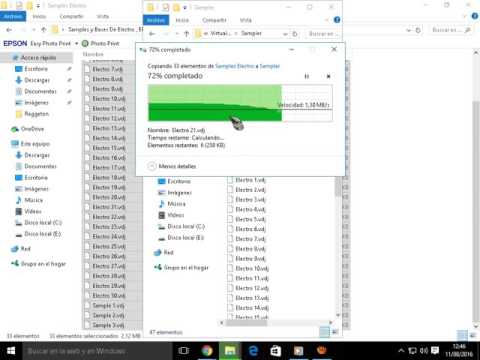Select Electro 5.vdj in Sampler window
The width and height of the screenshot is (480, 360).
click(250, 219)
